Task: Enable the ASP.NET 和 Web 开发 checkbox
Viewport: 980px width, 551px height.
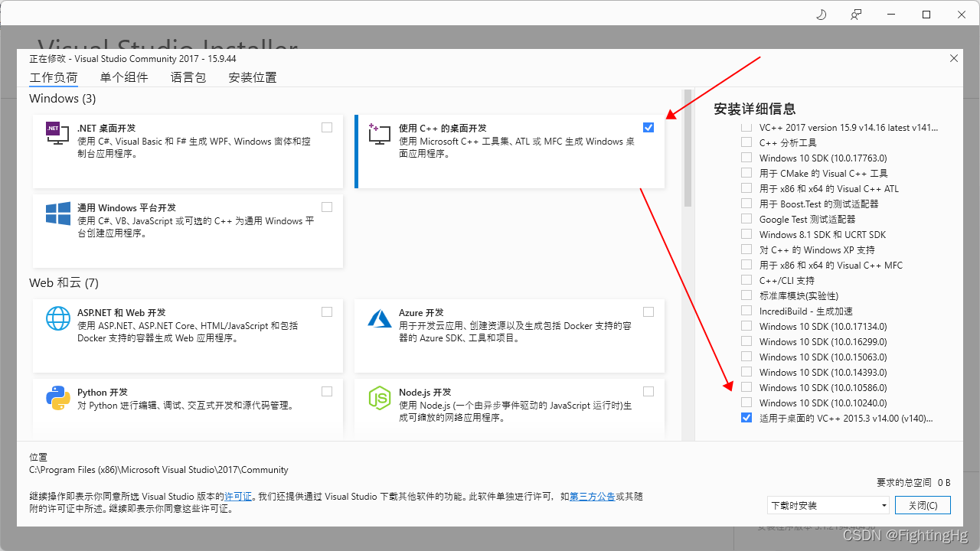Action: tap(327, 312)
